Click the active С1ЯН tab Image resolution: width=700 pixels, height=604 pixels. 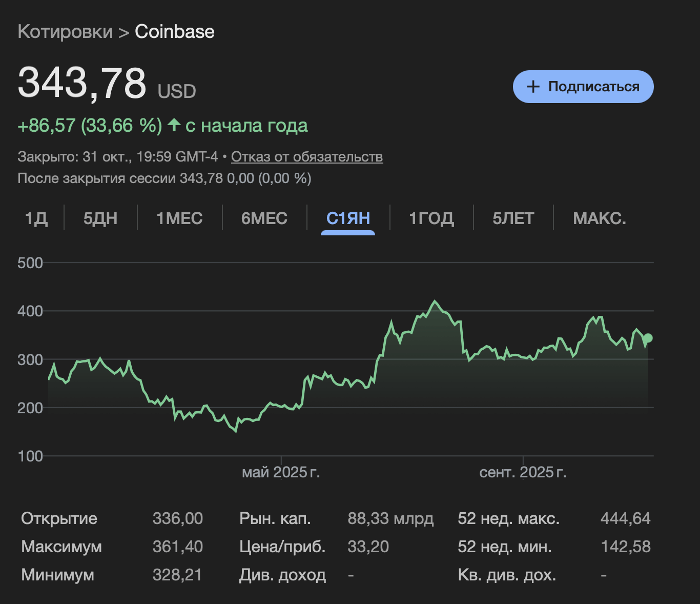click(x=347, y=218)
